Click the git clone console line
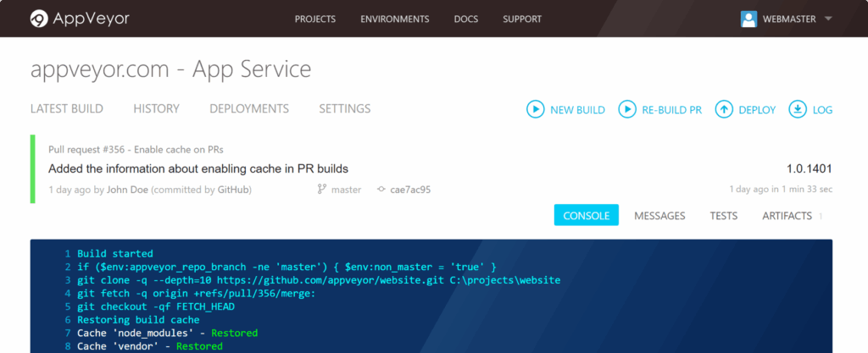The width and height of the screenshot is (868, 353). 319,280
